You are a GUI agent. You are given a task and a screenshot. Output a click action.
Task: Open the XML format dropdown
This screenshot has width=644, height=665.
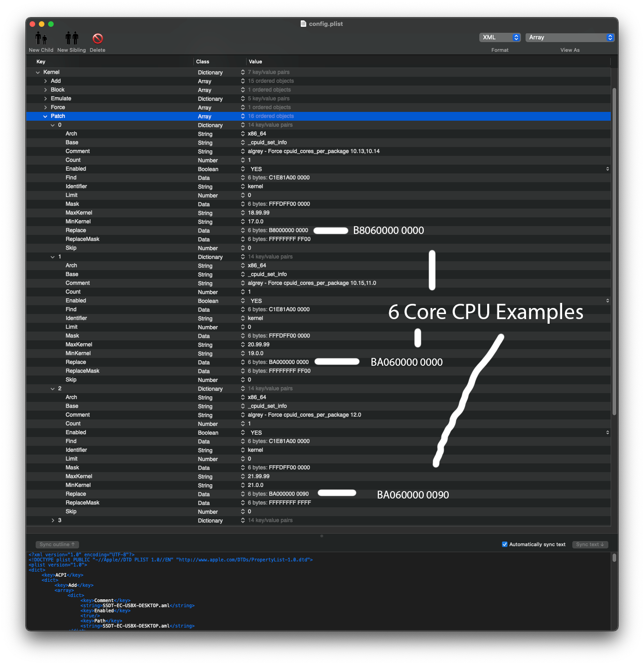click(x=500, y=37)
